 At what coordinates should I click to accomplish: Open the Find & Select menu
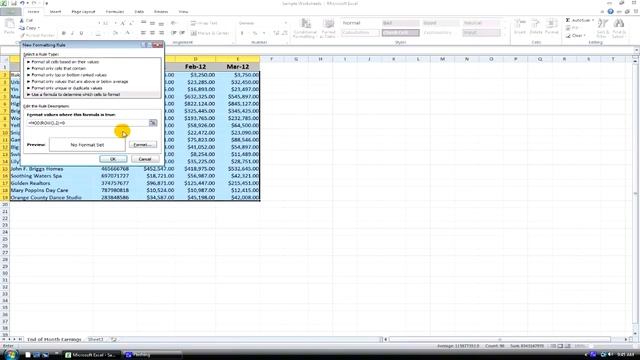(619, 28)
